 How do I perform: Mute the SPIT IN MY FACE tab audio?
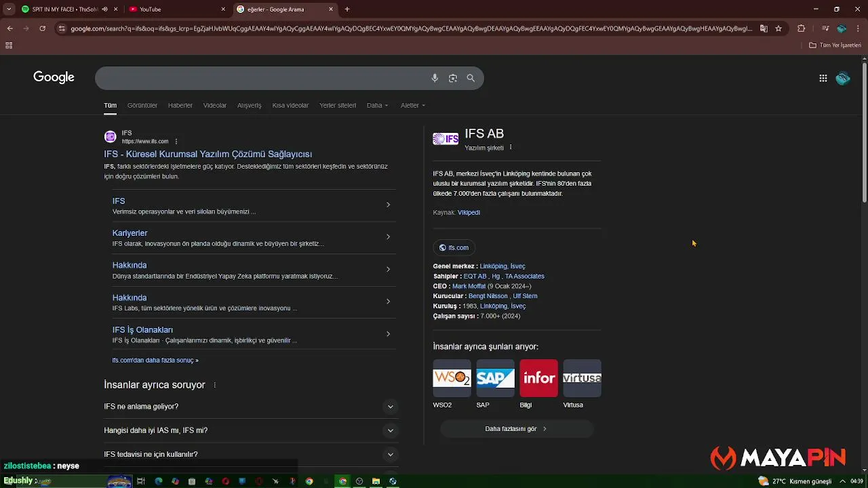(104, 9)
